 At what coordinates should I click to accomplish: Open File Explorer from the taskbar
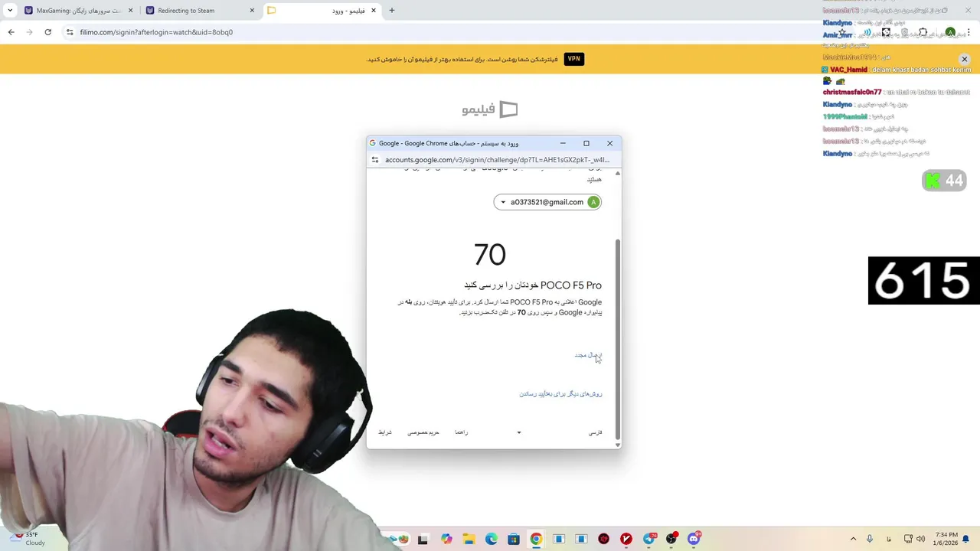[x=469, y=540]
